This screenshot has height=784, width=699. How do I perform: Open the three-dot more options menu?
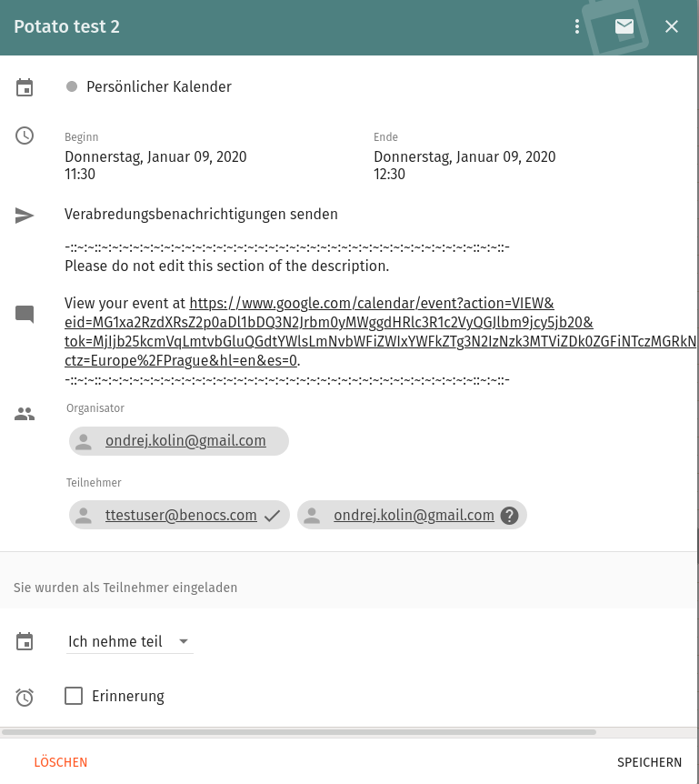click(577, 26)
